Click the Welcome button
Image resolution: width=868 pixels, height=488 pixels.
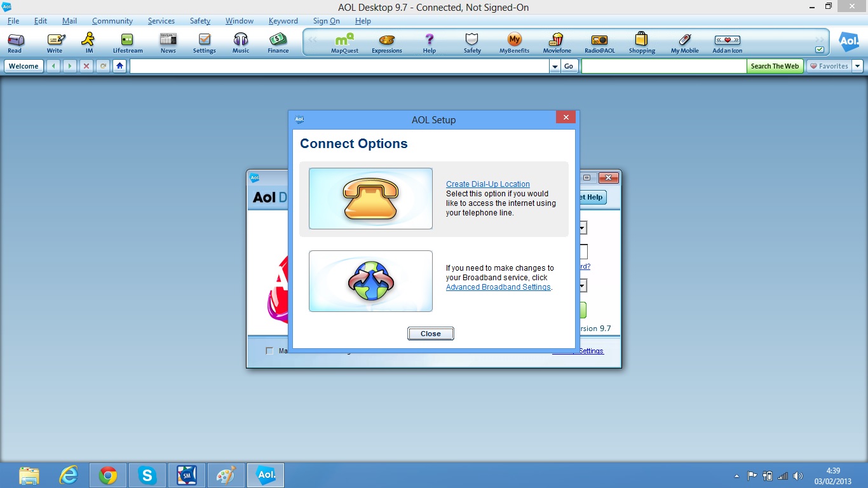[24, 66]
